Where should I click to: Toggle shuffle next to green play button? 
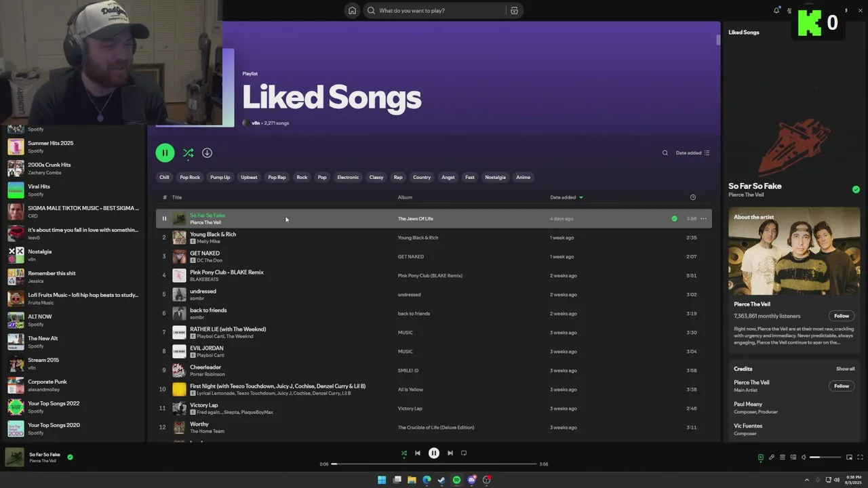click(x=188, y=153)
